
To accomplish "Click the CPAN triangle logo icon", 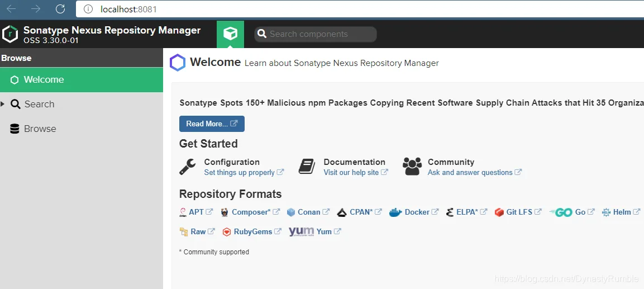I will tap(342, 212).
